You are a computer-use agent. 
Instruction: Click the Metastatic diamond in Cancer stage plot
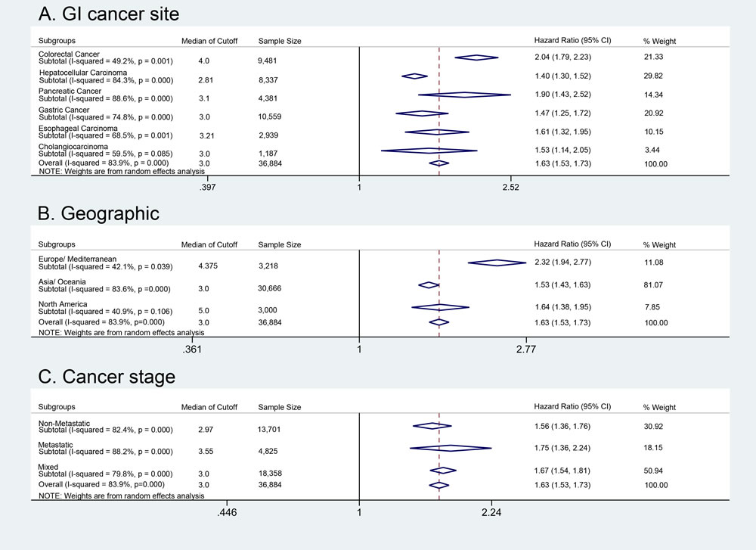pos(451,448)
